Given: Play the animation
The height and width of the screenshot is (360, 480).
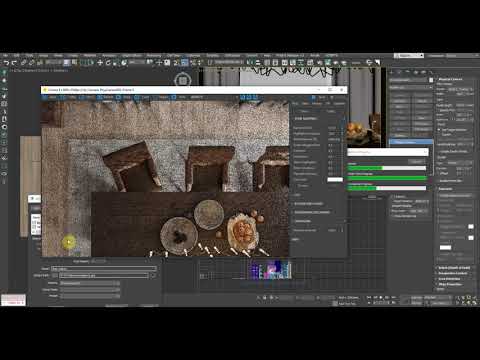Looking at the screenshot, I should (381, 297).
